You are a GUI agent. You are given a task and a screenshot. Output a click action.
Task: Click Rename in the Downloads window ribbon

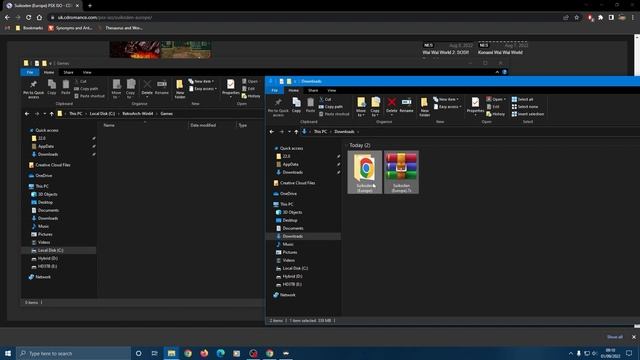(x=406, y=105)
